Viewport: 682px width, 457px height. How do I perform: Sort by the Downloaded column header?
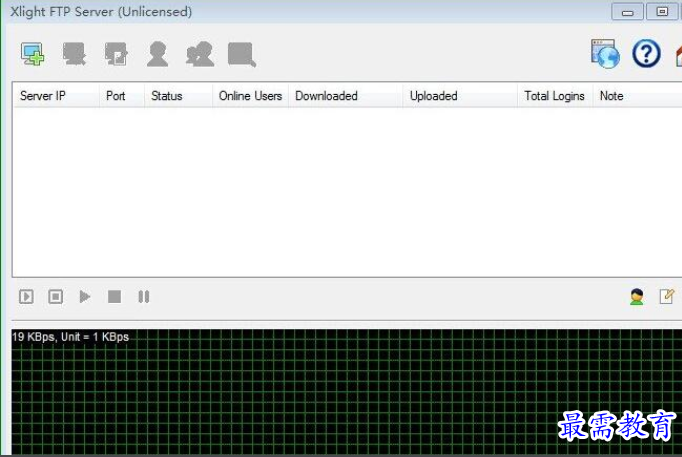coord(345,96)
